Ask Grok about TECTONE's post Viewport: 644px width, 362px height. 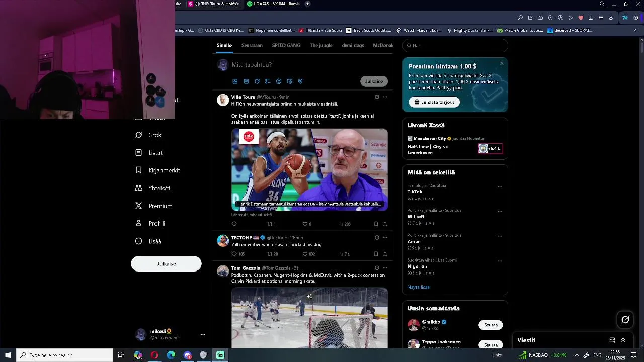coord(377,238)
